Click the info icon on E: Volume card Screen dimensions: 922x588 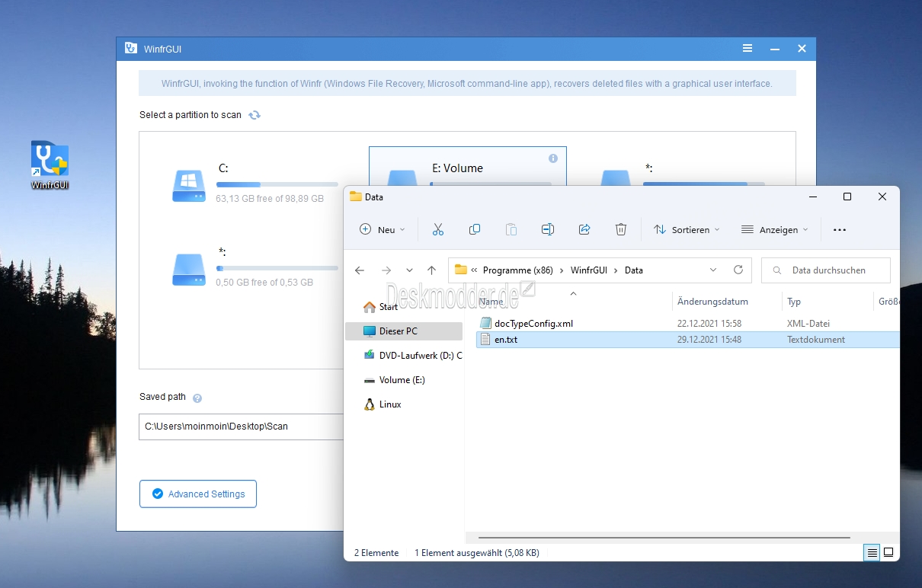553,158
